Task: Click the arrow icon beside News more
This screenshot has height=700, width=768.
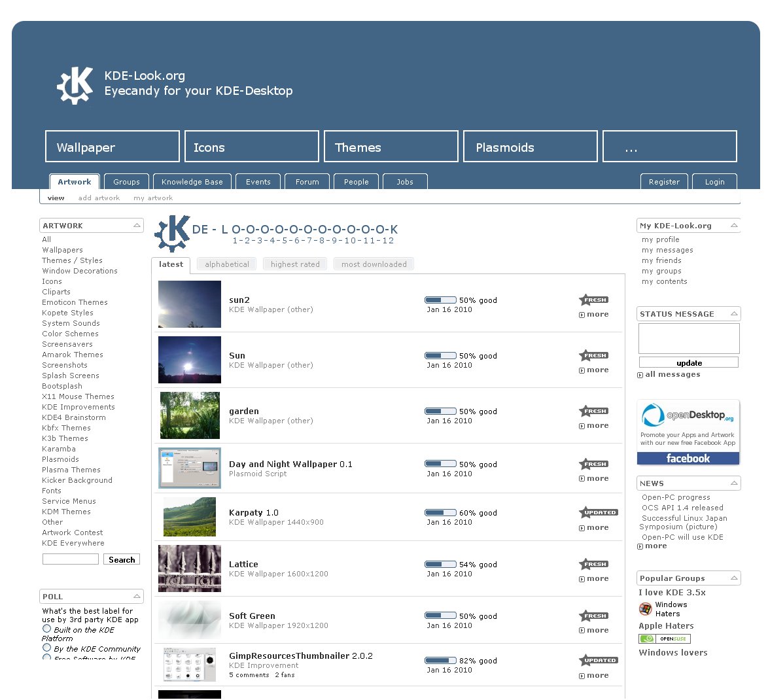Action: (640, 547)
